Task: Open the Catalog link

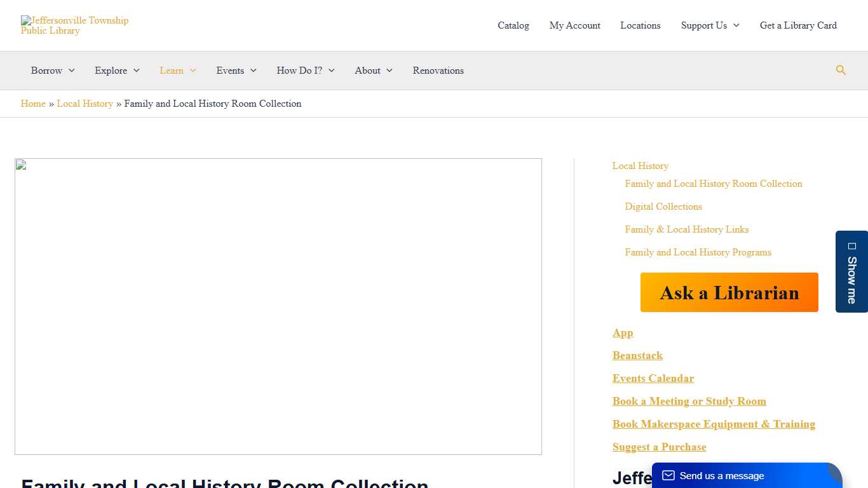Action: point(513,25)
